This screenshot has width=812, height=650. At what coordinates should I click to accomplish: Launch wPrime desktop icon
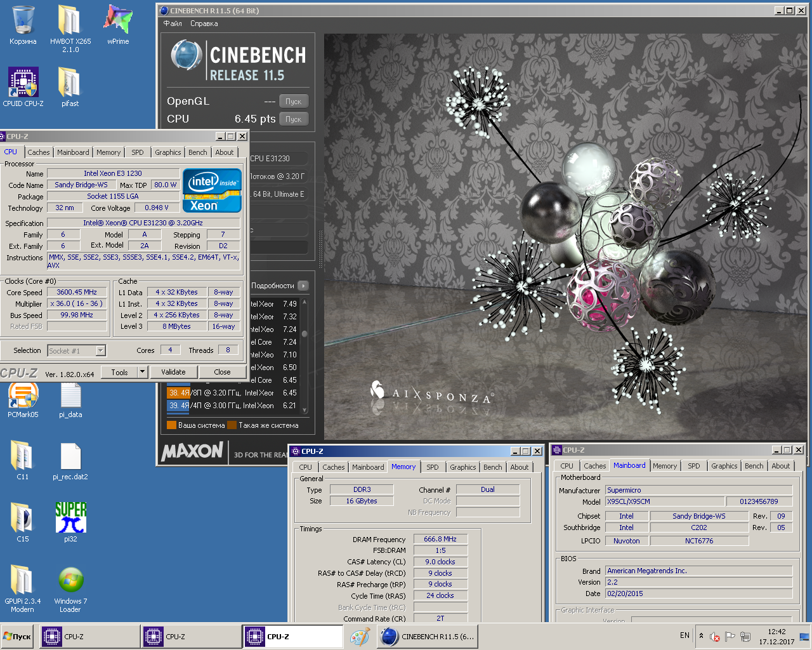[x=118, y=25]
